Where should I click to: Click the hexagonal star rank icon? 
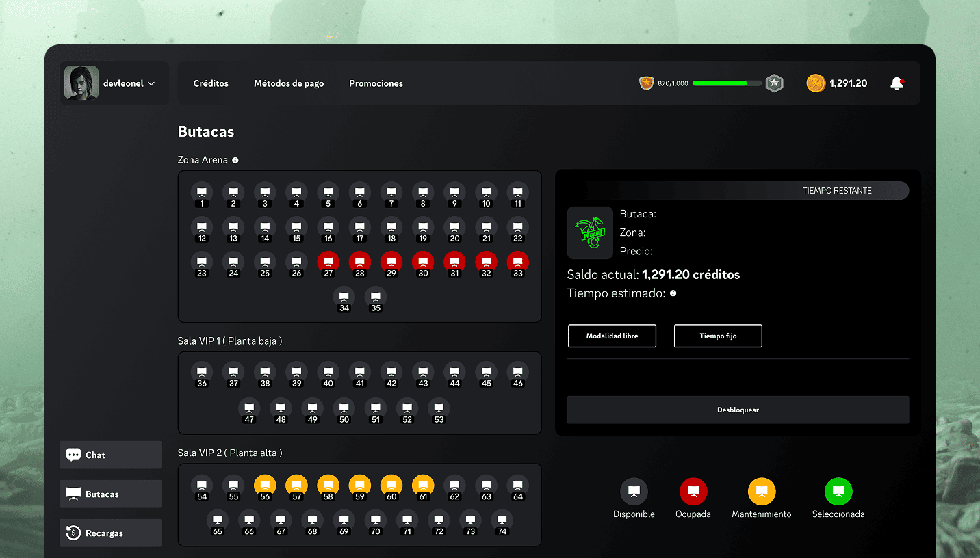[774, 83]
